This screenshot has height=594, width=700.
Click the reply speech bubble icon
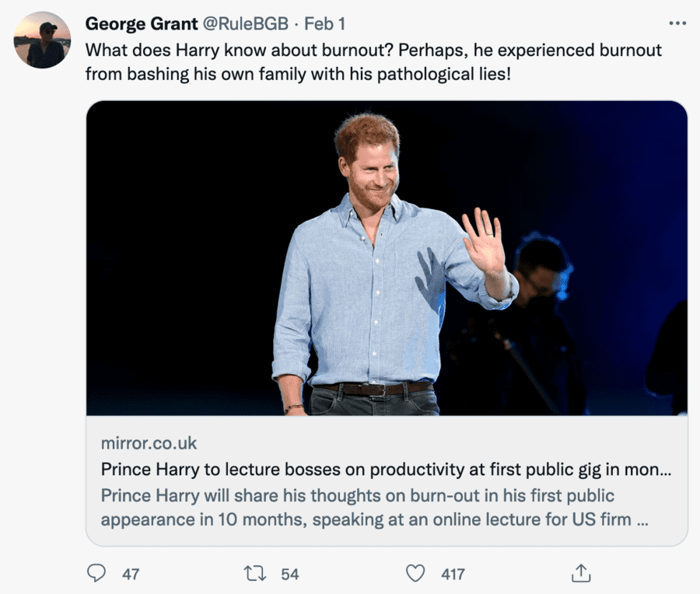pos(96,574)
